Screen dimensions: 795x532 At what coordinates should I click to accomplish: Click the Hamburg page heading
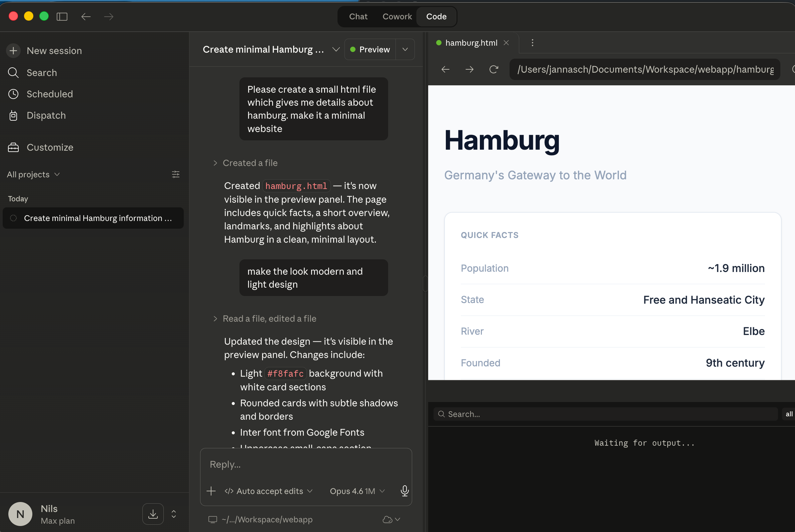tap(502, 140)
